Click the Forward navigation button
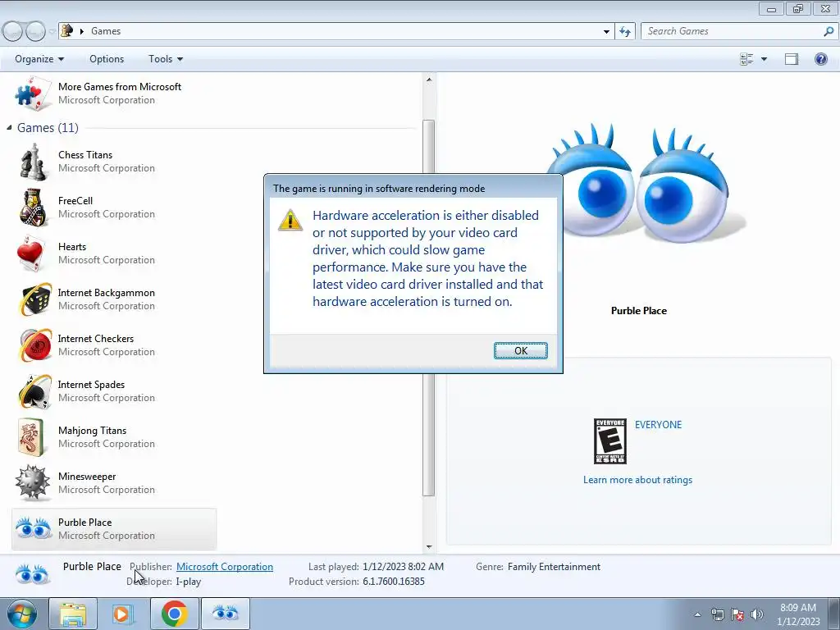840x630 pixels. [x=36, y=31]
